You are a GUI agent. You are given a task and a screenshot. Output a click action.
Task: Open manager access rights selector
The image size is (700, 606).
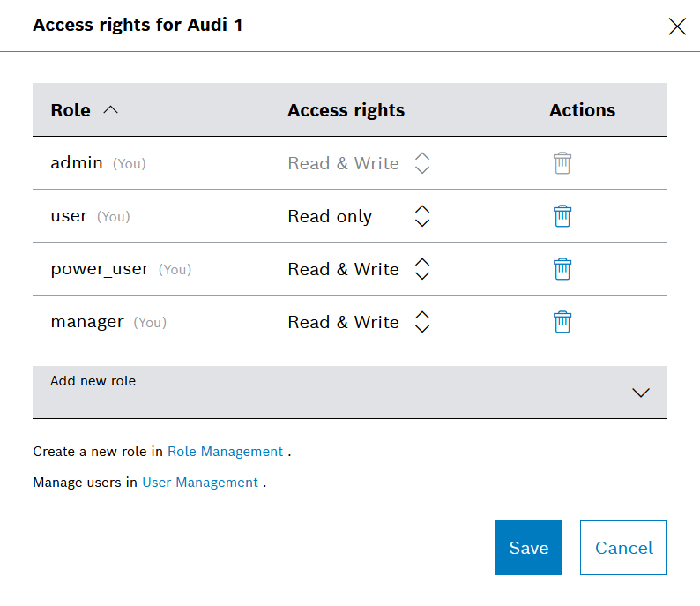pos(421,322)
